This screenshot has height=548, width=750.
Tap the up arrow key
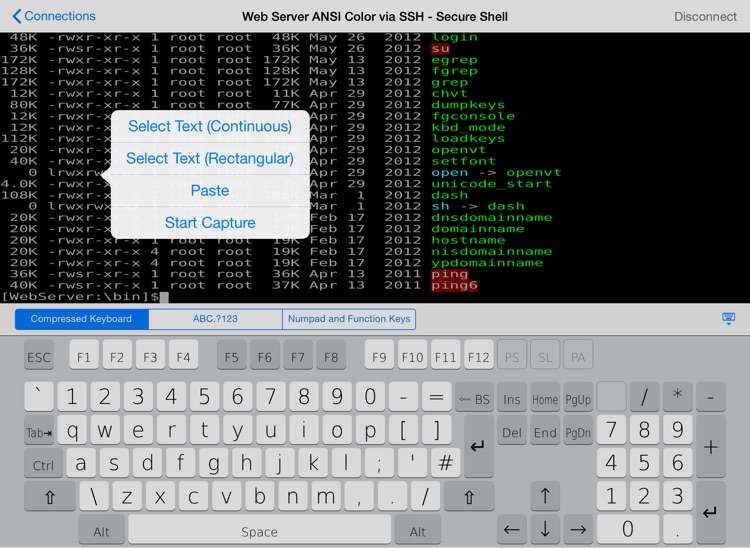(x=545, y=496)
